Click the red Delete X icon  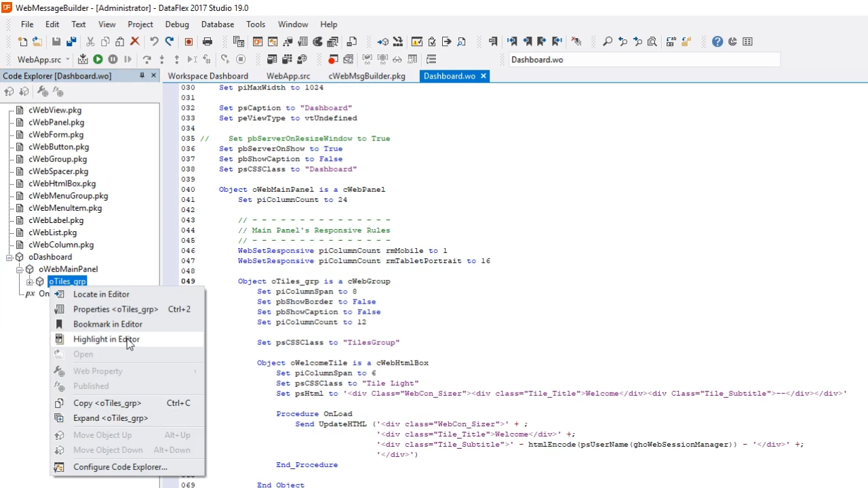click(x=134, y=42)
